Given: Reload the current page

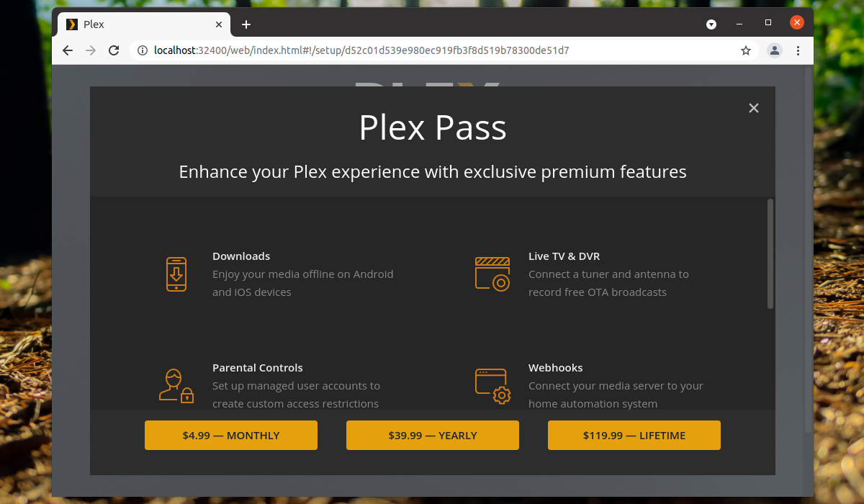Looking at the screenshot, I should 114,50.
